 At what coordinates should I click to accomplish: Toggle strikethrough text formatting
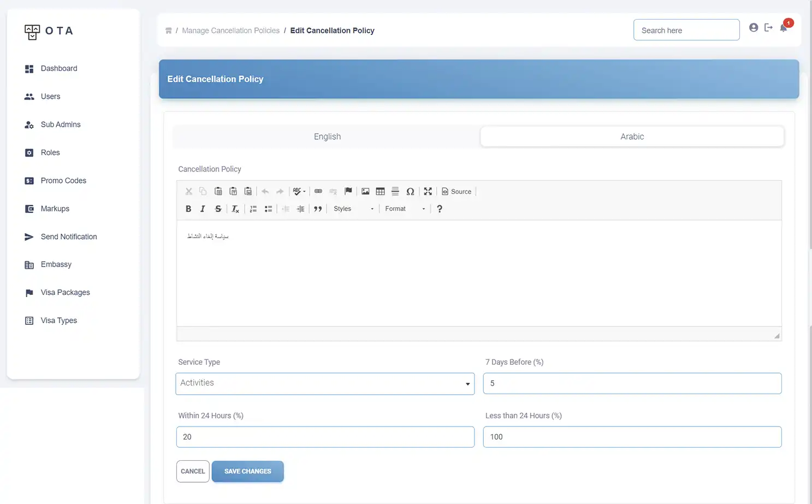pos(218,209)
